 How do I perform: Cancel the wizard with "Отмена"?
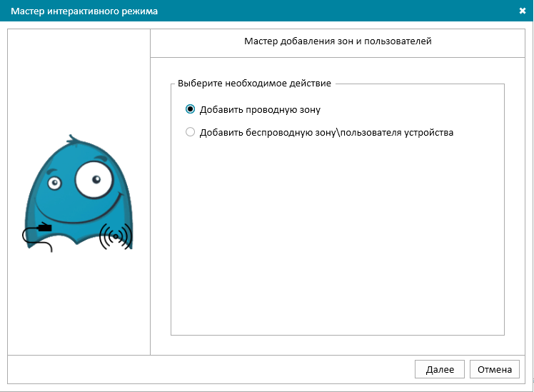click(x=495, y=370)
